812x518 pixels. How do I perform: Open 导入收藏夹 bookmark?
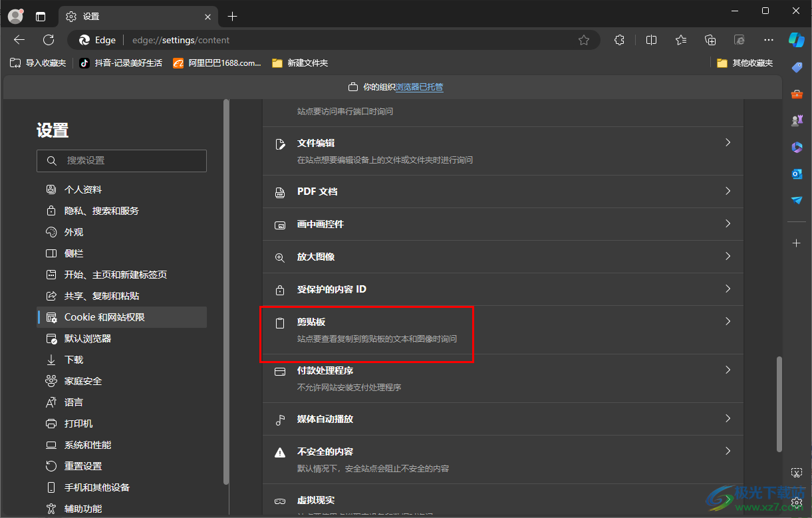[38, 63]
